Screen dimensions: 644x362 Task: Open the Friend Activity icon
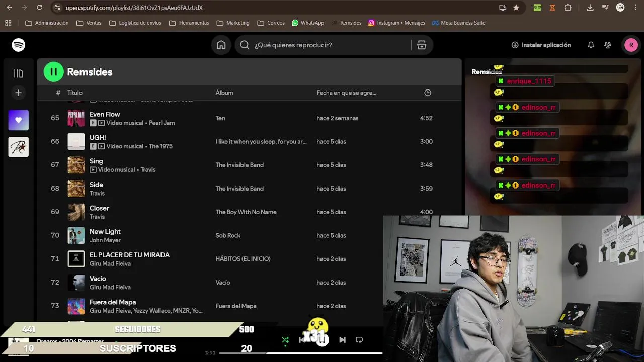tap(608, 45)
